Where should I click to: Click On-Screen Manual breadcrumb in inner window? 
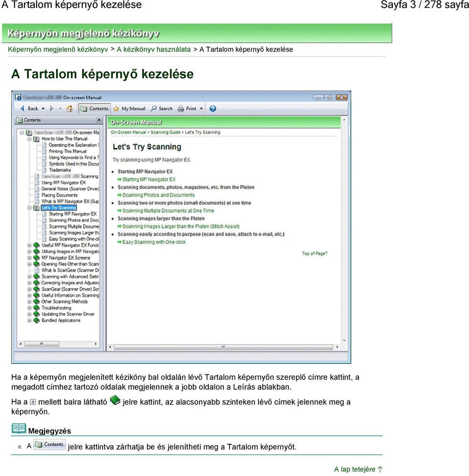(128, 132)
